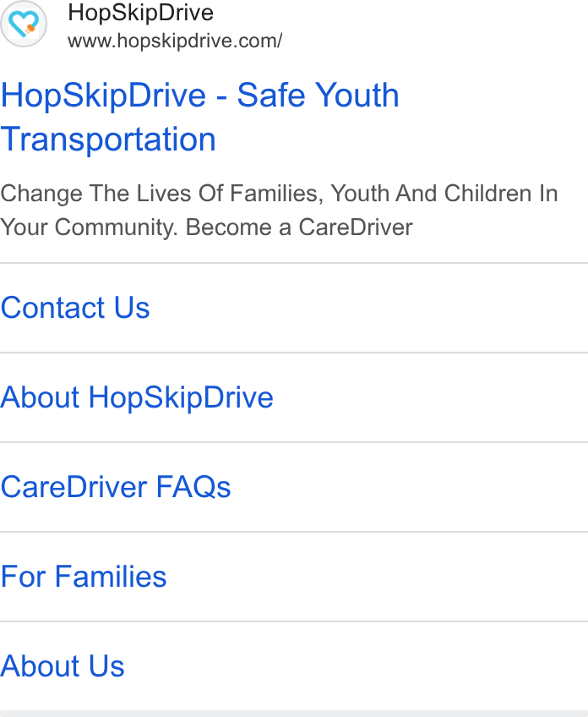The height and width of the screenshot is (717, 588).
Task: Click the gray divider bar below About Us
Action: [x=294, y=714]
